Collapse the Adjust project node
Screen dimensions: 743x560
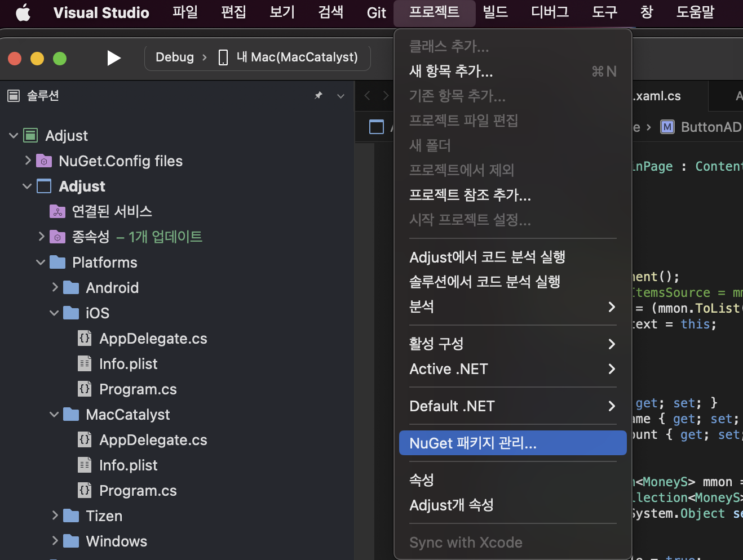pos(27,186)
